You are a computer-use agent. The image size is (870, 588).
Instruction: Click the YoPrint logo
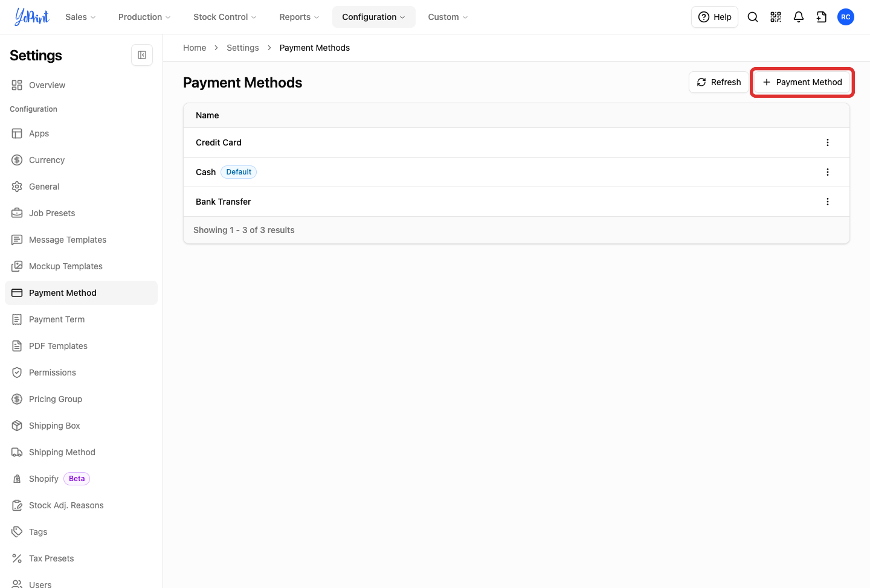pos(32,17)
